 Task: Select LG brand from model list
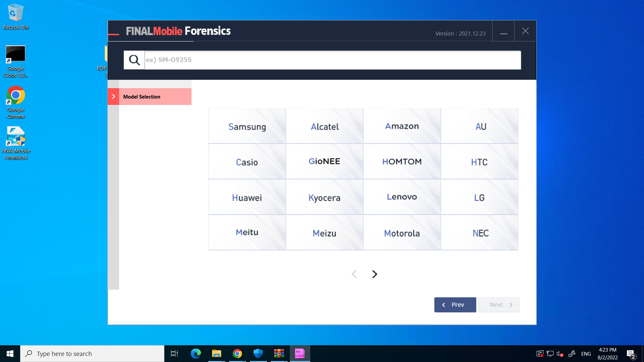(479, 197)
